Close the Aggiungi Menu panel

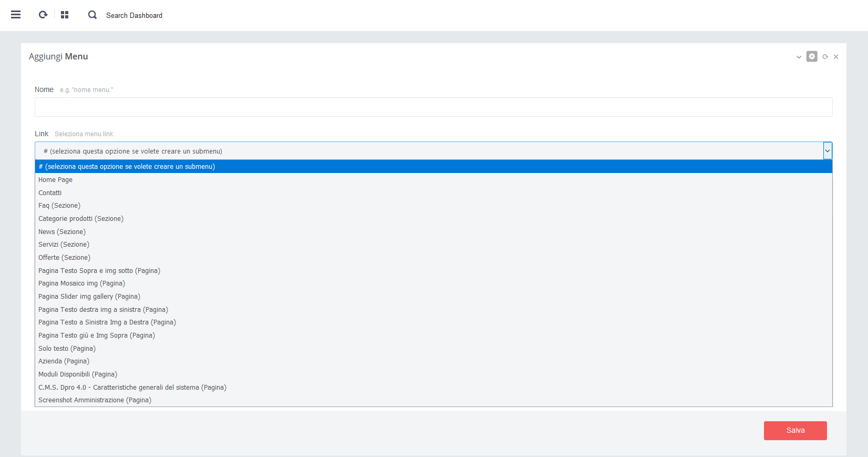pos(836,57)
